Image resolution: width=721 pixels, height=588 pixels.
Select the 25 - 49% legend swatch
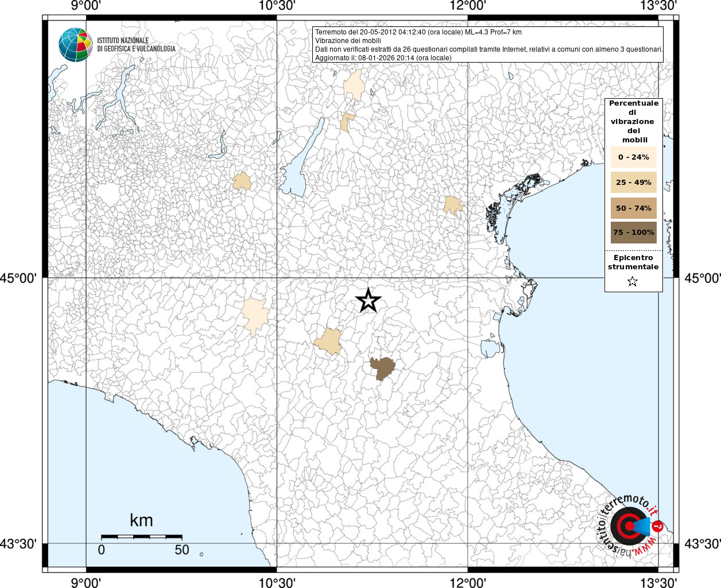pyautogui.click(x=634, y=183)
